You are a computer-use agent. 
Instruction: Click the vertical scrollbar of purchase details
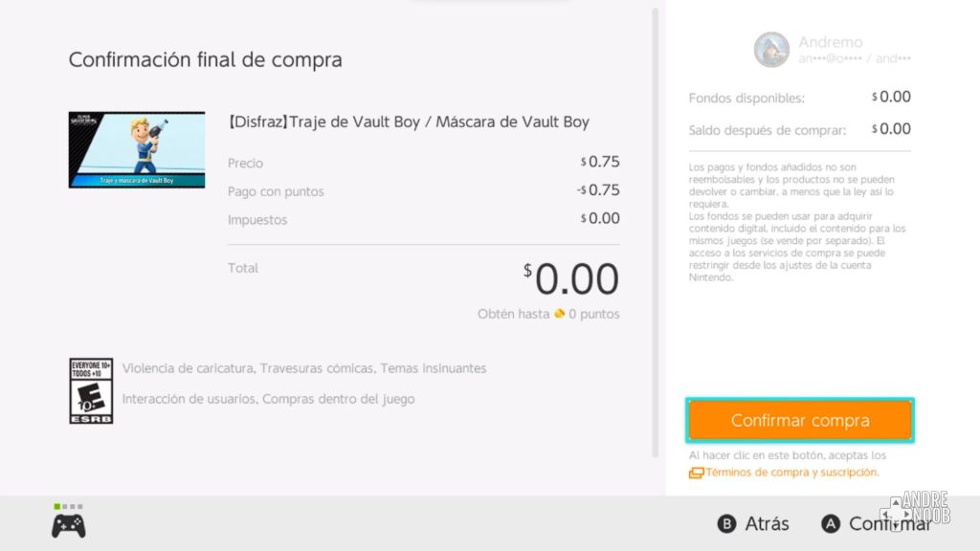pyautogui.click(x=656, y=230)
